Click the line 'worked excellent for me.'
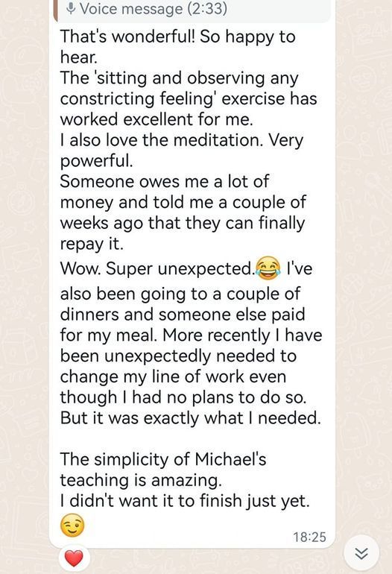The width and height of the screenshot is (392, 574). point(157,120)
